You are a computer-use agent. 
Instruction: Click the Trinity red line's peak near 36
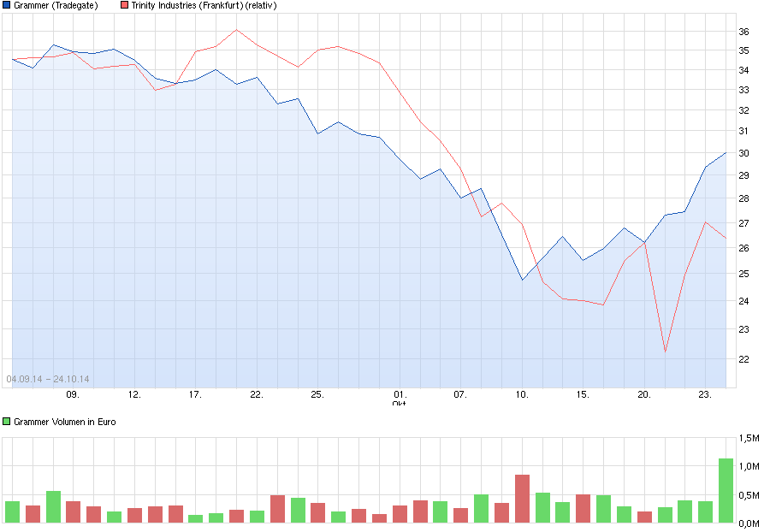(236, 30)
